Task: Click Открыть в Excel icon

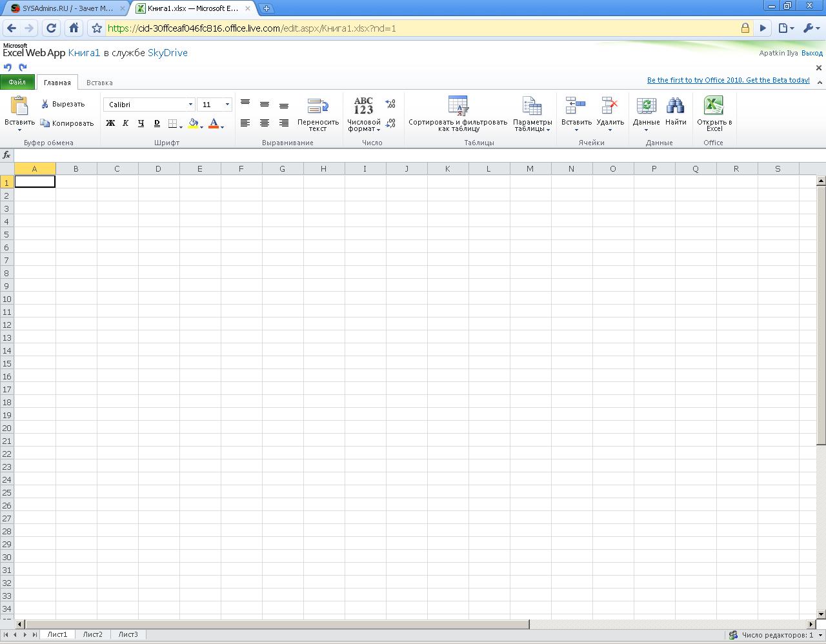Action: 714,105
